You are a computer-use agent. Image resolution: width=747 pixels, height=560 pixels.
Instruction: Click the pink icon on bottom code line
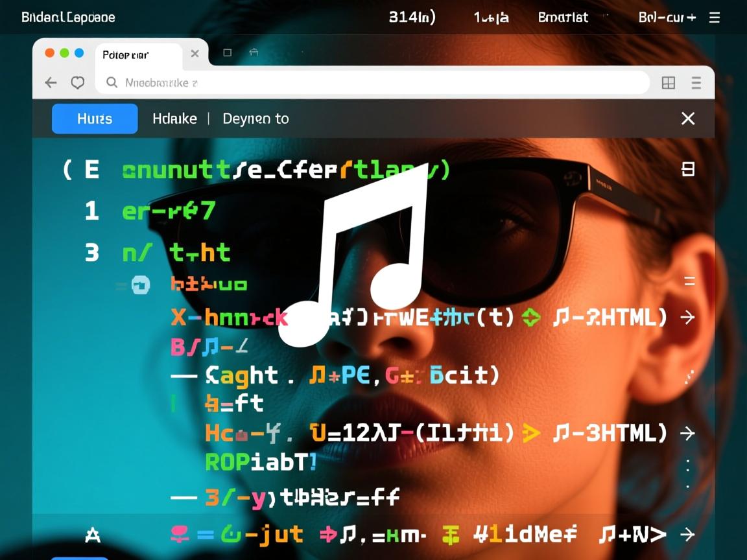(179, 535)
